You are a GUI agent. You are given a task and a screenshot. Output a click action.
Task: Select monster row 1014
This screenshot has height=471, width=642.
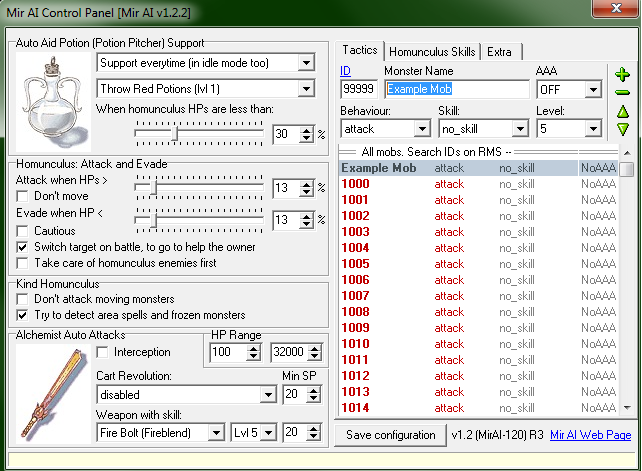[x=478, y=408]
